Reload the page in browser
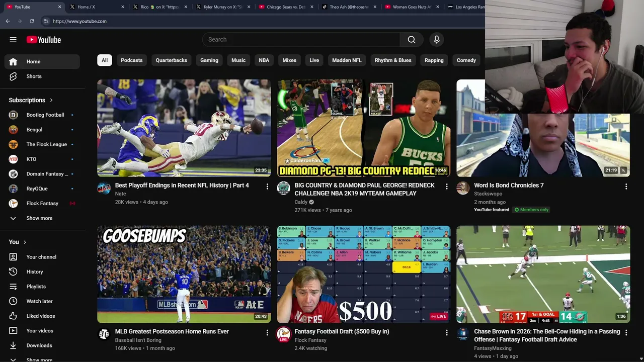The height and width of the screenshot is (362, 644). click(32, 21)
